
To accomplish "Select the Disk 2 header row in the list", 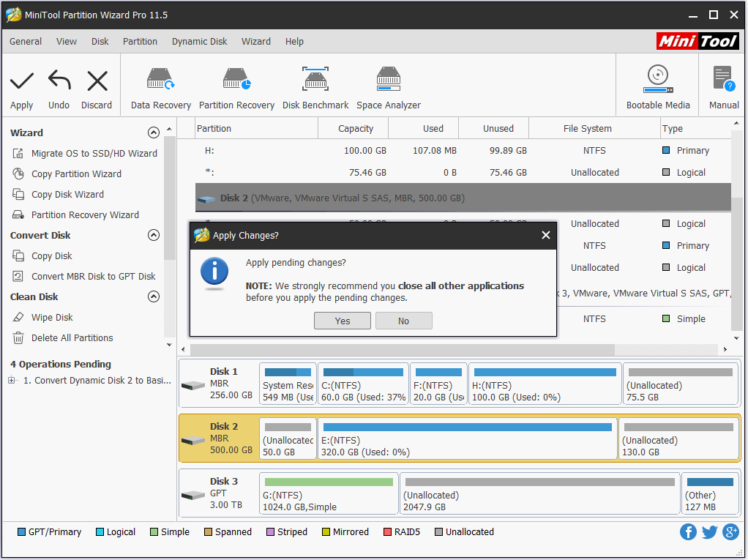I will [x=463, y=198].
